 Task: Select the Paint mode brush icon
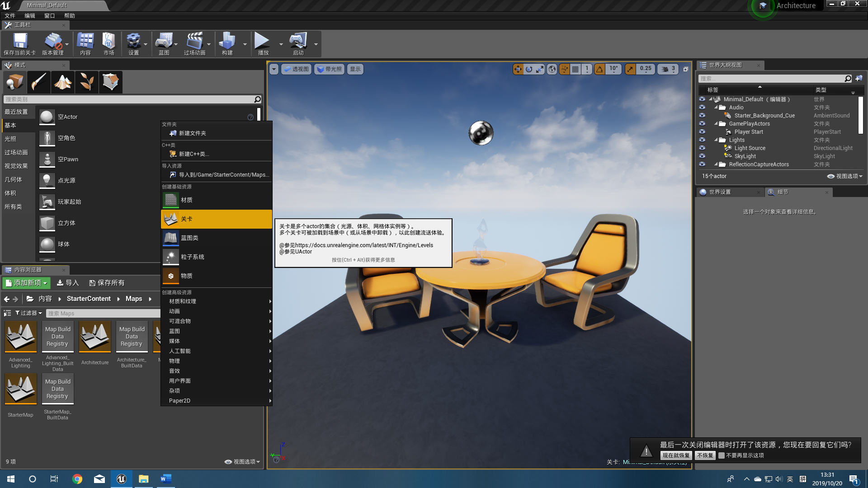click(x=38, y=82)
